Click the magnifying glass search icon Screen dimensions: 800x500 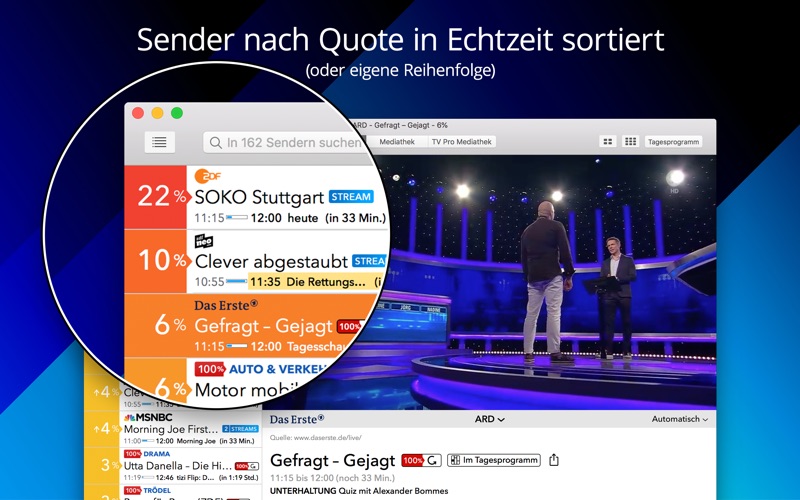(216, 142)
